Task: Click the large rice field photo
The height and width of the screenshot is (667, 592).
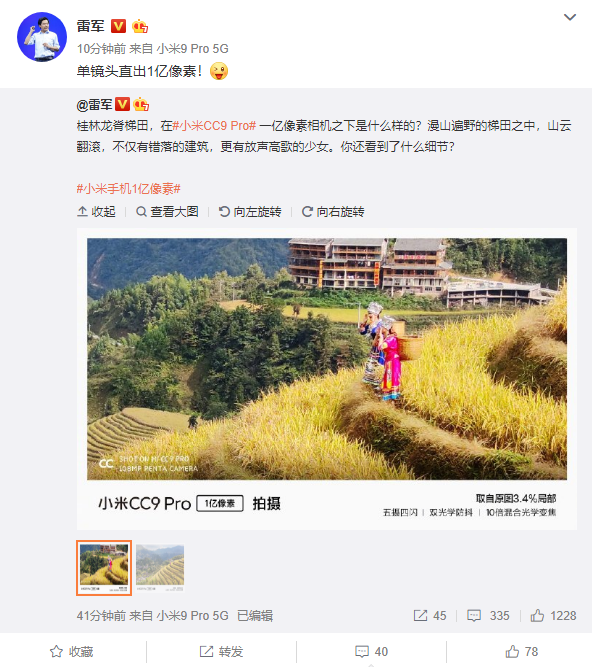Action: tap(327, 359)
